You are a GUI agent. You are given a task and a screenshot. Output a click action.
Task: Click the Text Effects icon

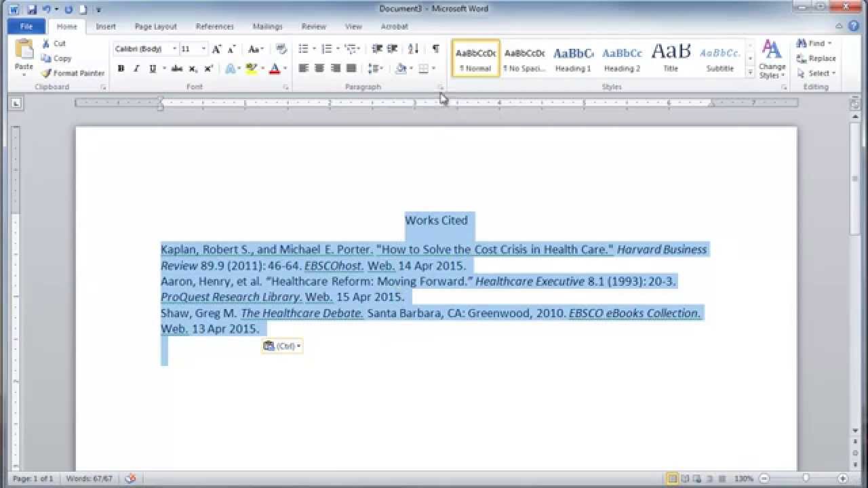click(232, 68)
